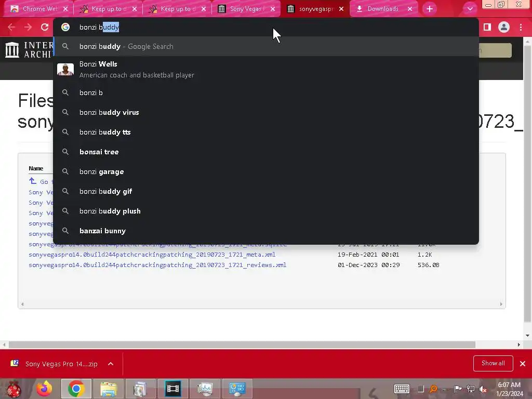This screenshot has height=399, width=532.
Task: Close the downloads bar
Action: (x=523, y=364)
